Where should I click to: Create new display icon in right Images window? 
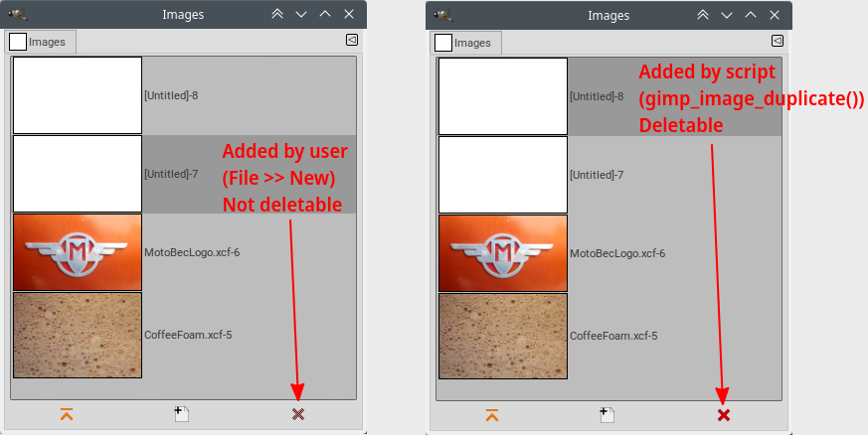pyautogui.click(x=608, y=415)
